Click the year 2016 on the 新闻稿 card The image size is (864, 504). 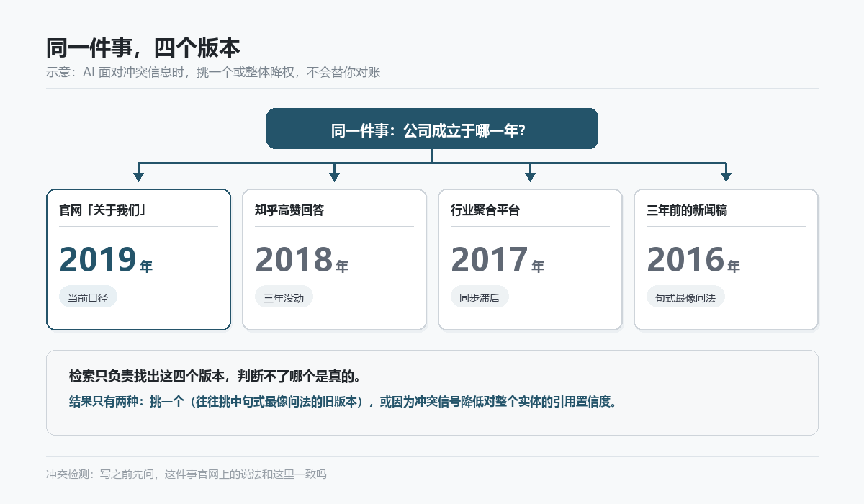click(685, 259)
